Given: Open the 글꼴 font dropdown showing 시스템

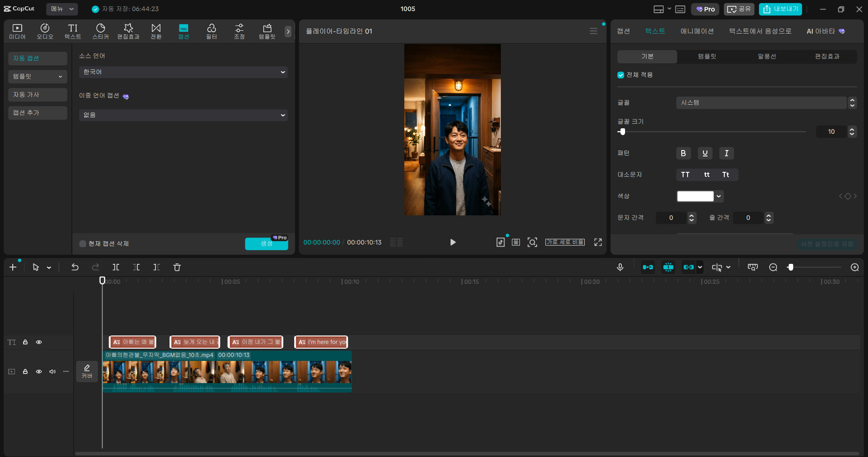Looking at the screenshot, I should click(x=761, y=103).
